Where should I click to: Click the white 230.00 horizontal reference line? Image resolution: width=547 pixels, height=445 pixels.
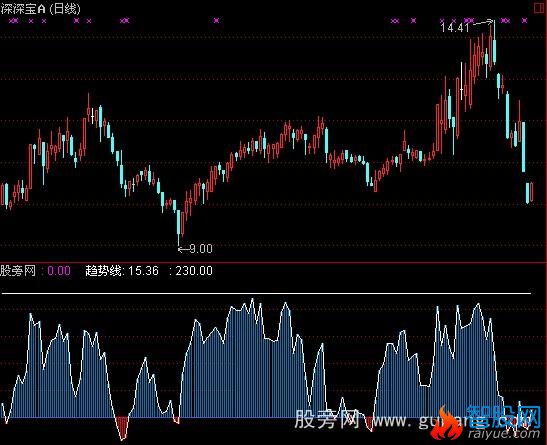[267, 294]
